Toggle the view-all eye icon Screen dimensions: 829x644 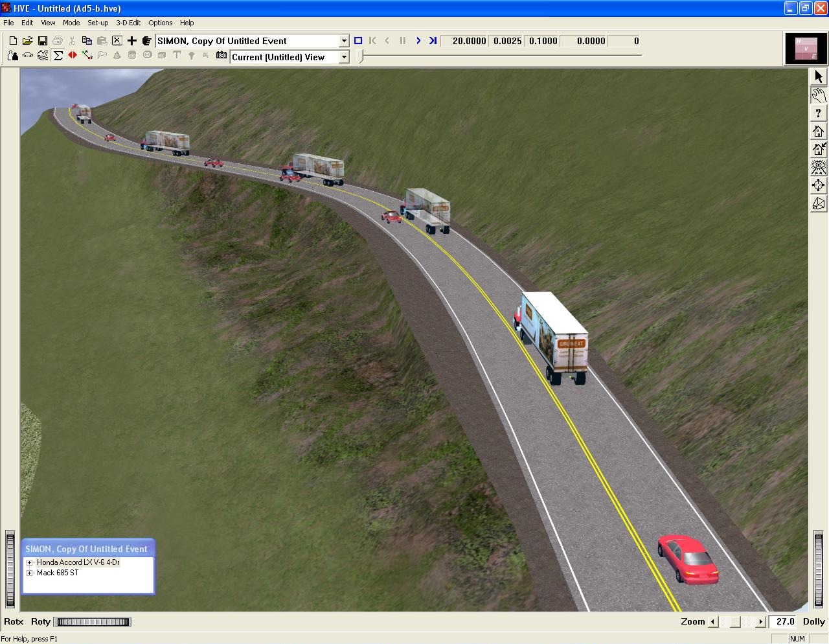[x=819, y=167]
